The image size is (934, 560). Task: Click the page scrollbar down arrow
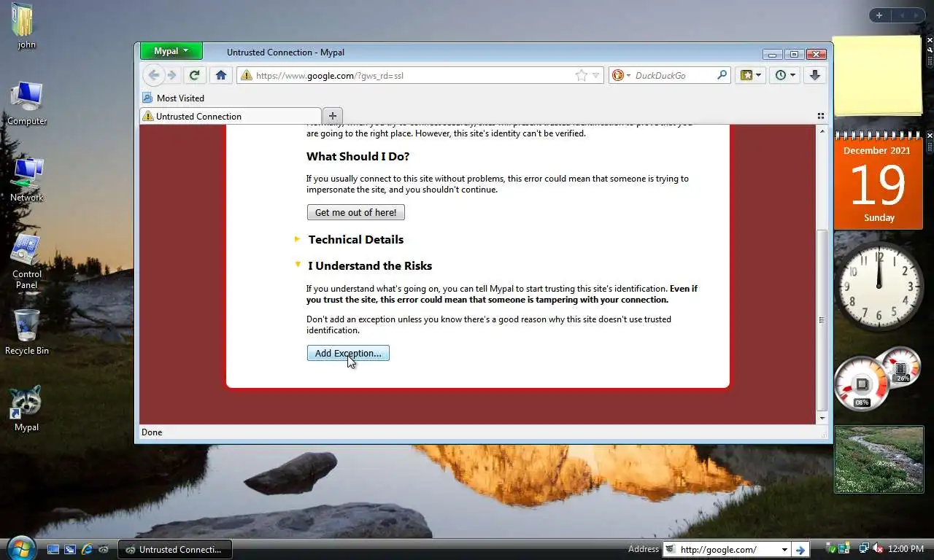pos(822,419)
